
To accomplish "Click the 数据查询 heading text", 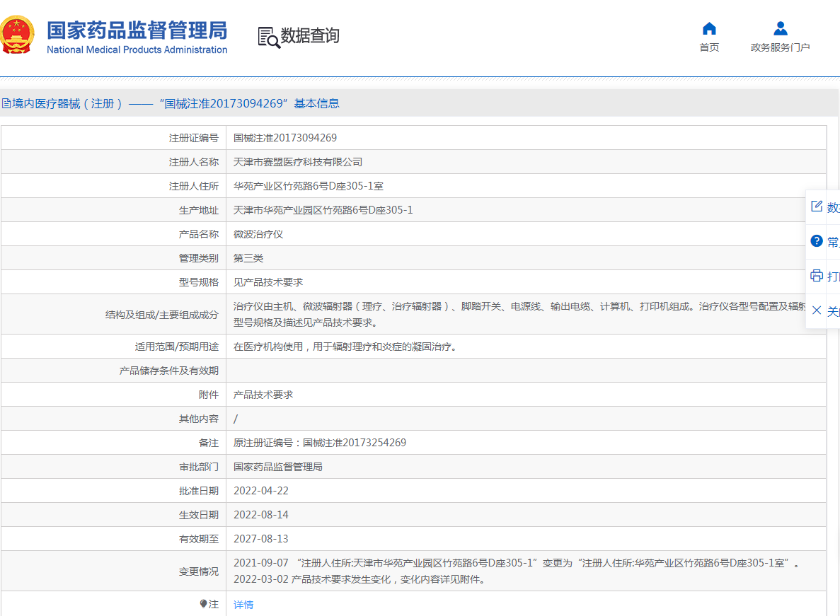I will [310, 35].
